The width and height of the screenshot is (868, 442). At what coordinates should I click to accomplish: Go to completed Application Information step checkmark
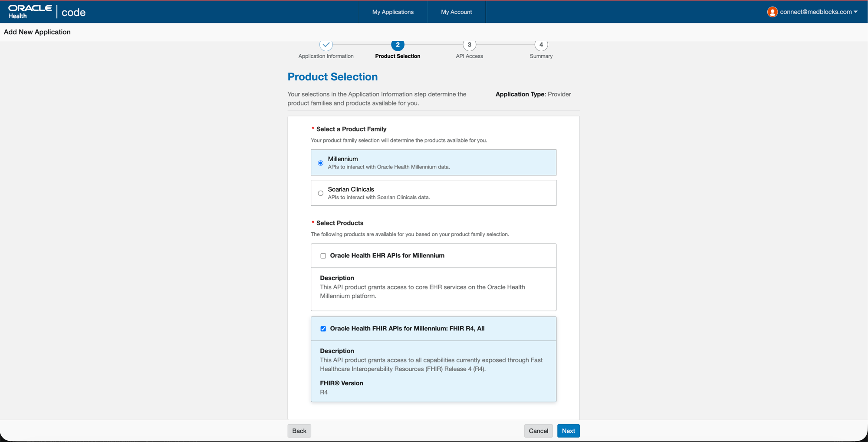326,44
